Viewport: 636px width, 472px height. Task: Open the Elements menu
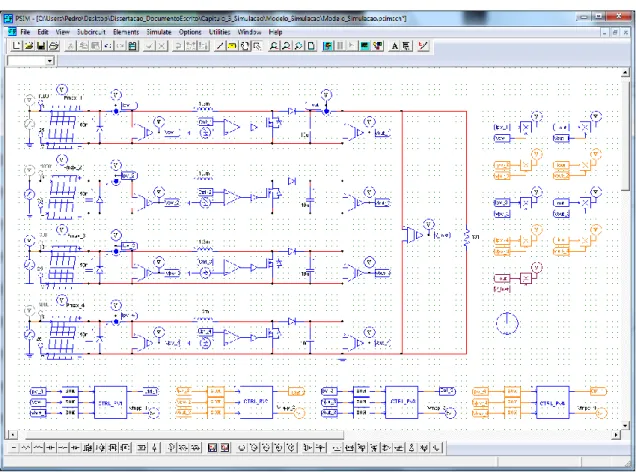(126, 32)
